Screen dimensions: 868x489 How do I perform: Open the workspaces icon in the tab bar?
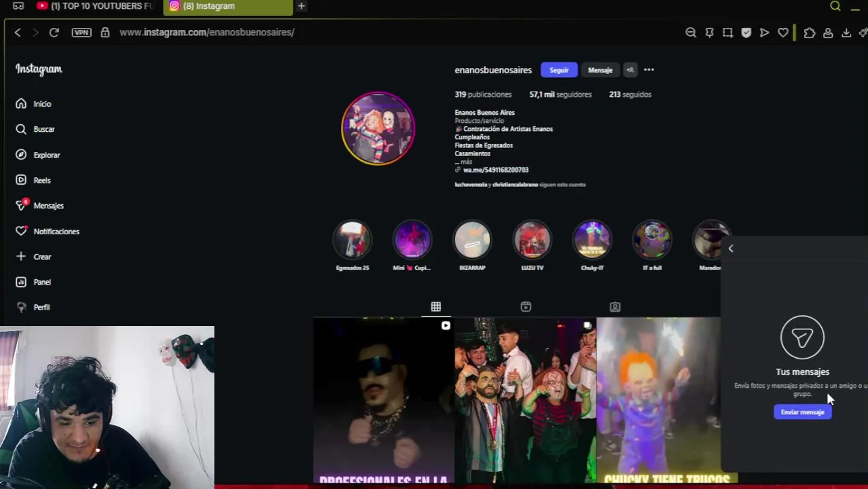(x=18, y=6)
